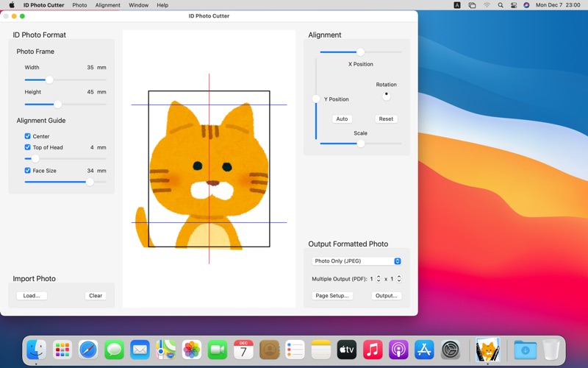Image resolution: width=588 pixels, height=368 pixels.
Task: Open Calendar app in dock
Action: point(243,350)
